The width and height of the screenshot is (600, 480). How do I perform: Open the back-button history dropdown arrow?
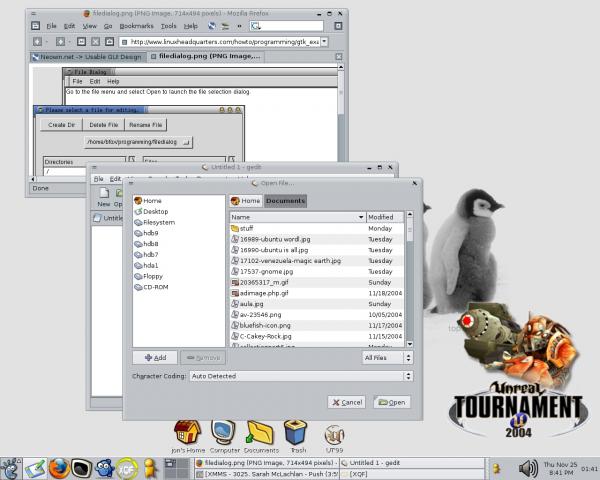pos(47,42)
